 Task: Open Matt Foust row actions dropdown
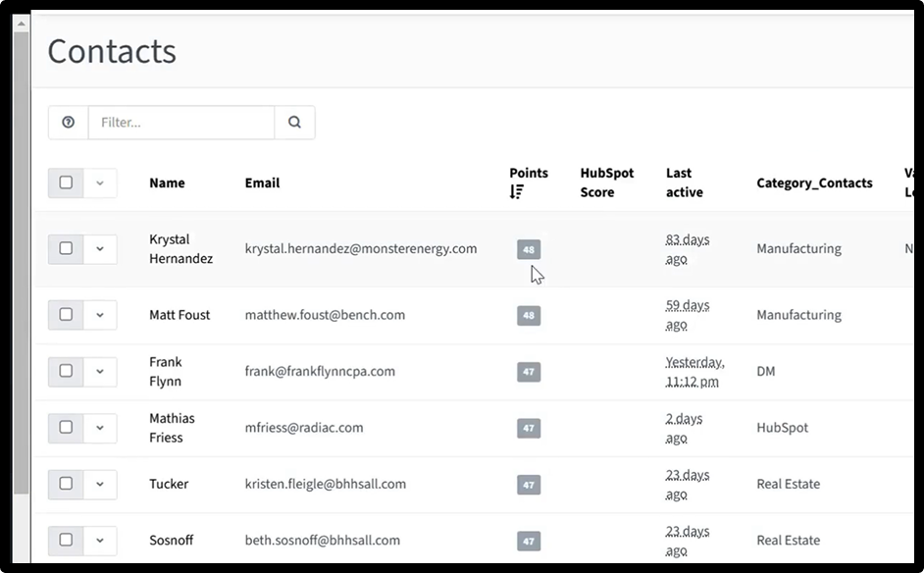[100, 315]
